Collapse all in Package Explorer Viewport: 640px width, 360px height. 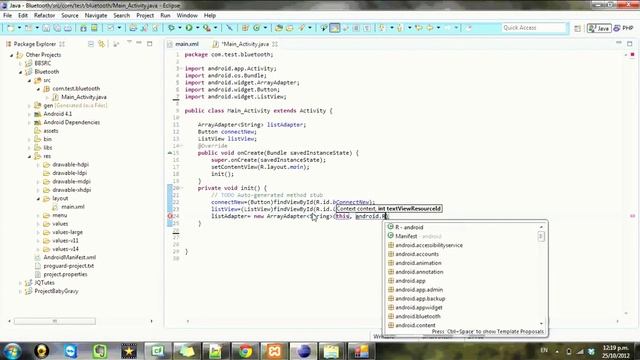(91, 44)
